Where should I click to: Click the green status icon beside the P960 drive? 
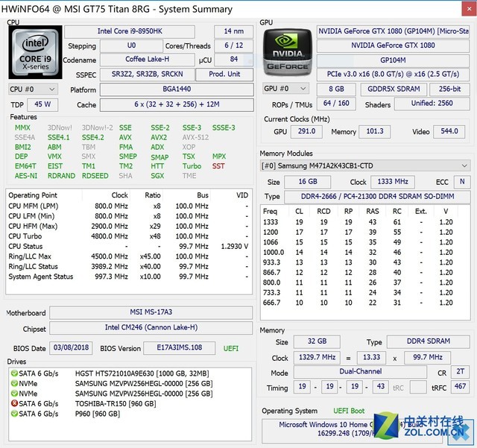12,414
